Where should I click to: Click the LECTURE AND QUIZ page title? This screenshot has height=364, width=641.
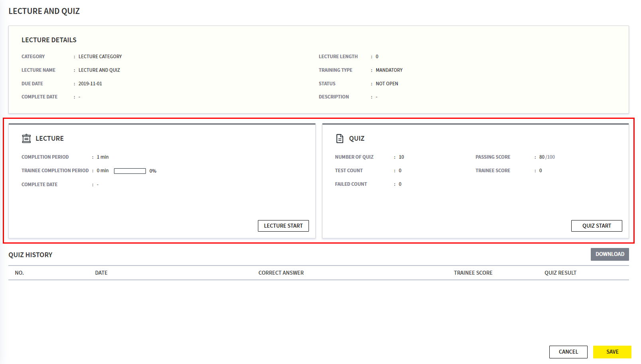44,11
